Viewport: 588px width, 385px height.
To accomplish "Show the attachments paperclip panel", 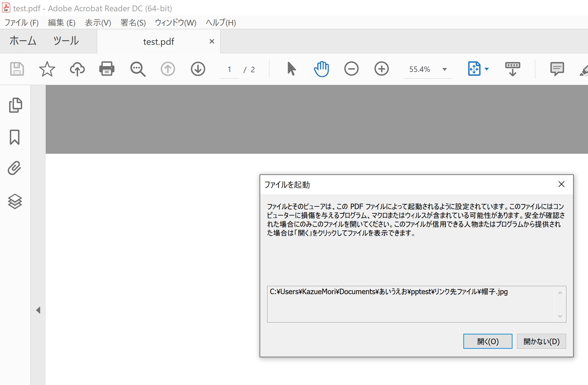I will [x=15, y=168].
